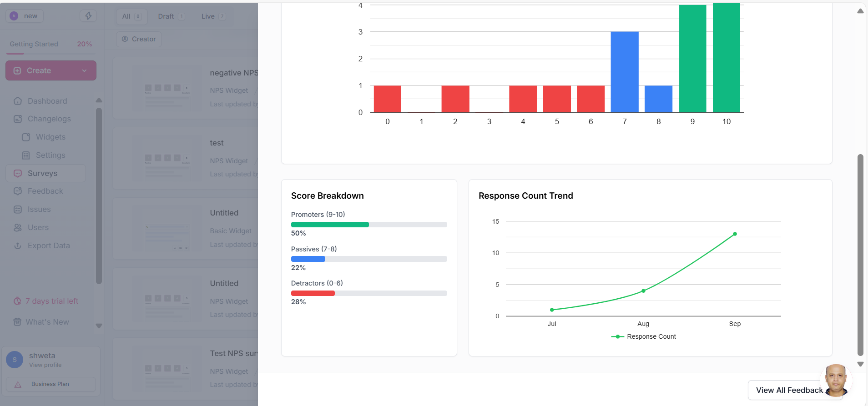Open the new workspace switcher
The height and width of the screenshot is (406, 868).
point(25,16)
